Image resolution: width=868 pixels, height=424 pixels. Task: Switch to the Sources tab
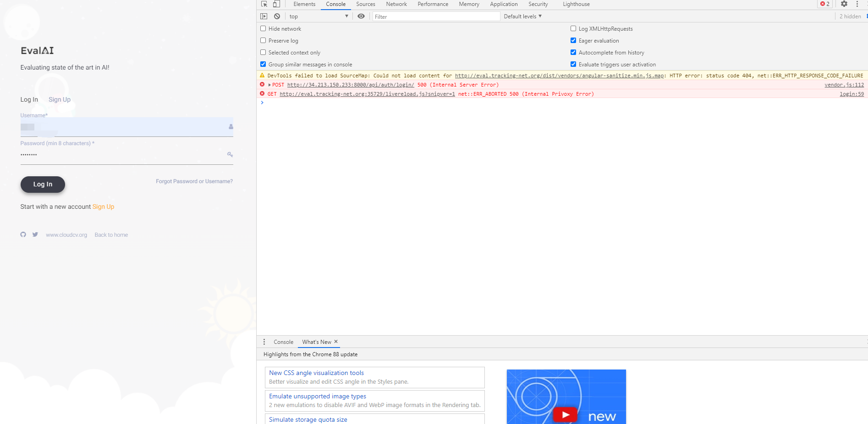click(x=366, y=4)
